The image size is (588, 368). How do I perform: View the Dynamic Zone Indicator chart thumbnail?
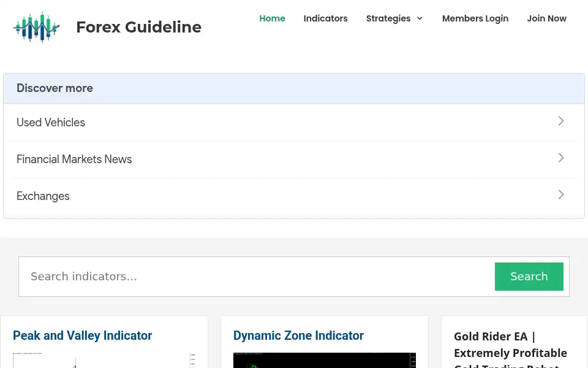325,361
